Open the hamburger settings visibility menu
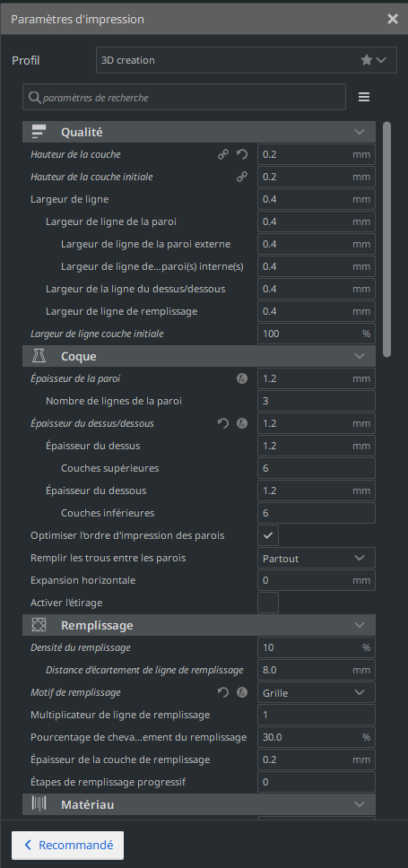The width and height of the screenshot is (408, 868). 364,98
